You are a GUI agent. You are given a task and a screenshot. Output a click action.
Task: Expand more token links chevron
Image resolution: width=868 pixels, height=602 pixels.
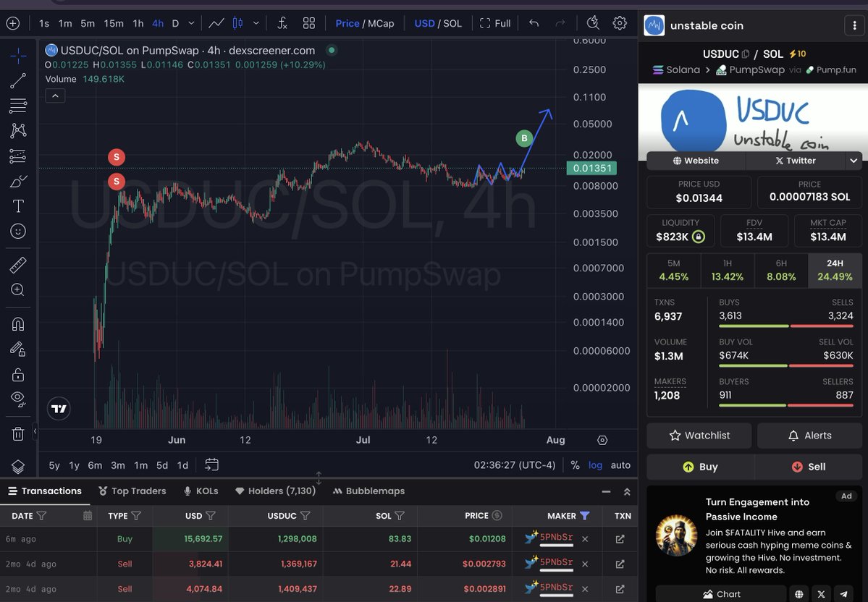click(x=854, y=161)
